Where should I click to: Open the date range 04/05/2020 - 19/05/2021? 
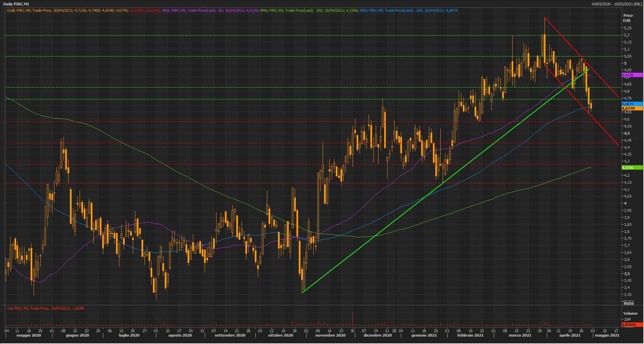click(x=617, y=4)
